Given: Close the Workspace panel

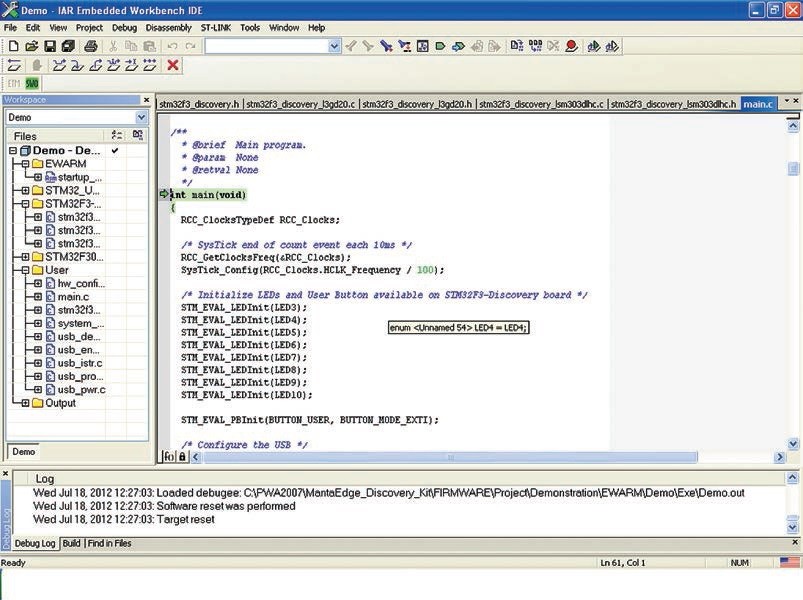Looking at the screenshot, I should (x=146, y=99).
